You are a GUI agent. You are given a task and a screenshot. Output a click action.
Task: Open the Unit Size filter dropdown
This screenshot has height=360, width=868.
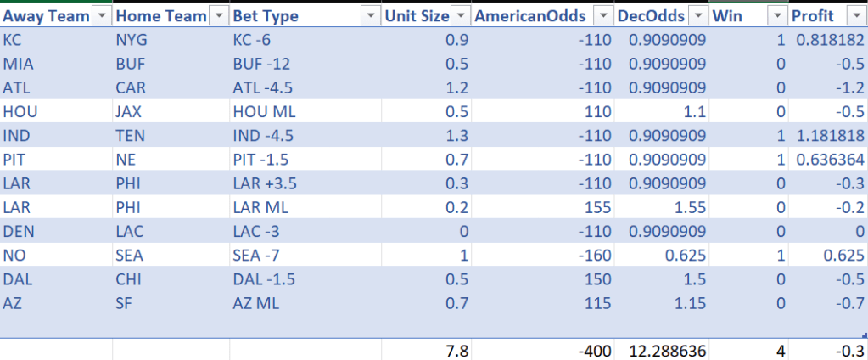[461, 16]
